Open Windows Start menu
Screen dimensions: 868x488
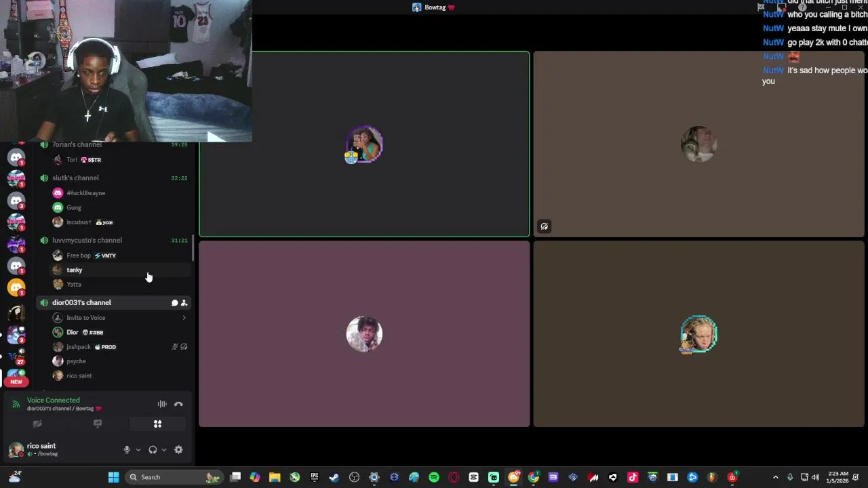point(113,477)
